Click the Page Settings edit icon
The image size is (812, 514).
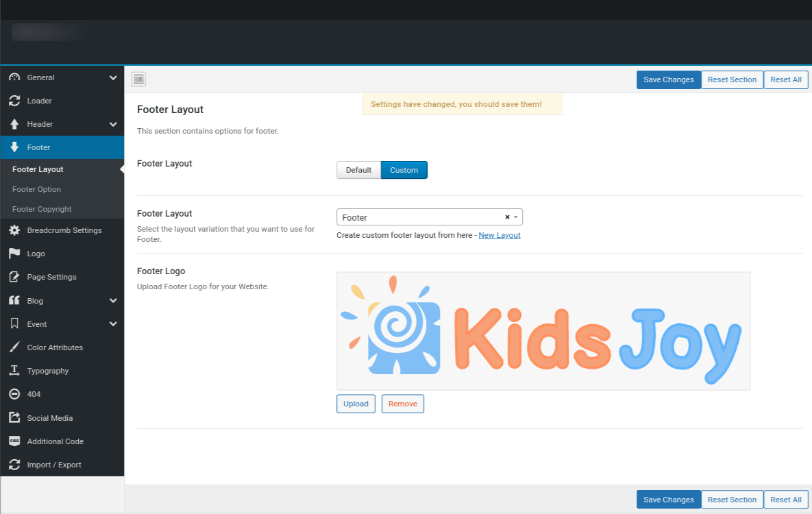tap(14, 277)
